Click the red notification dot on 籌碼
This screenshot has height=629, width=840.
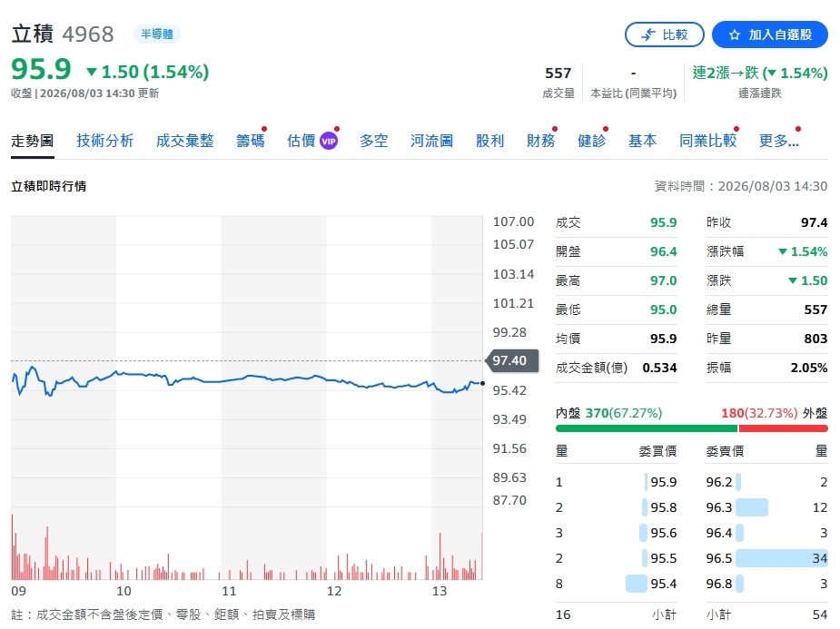pyautogui.click(x=264, y=129)
